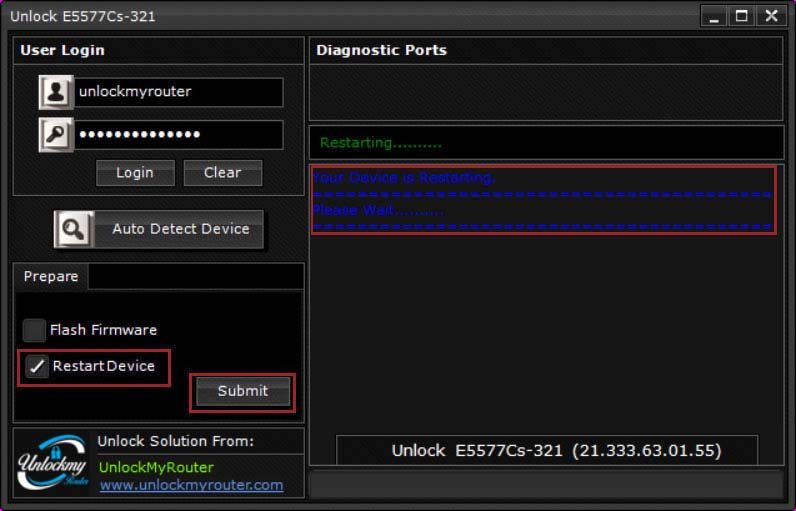This screenshot has width=796, height=511.
Task: Click the user avatar icon beside username
Action: click(x=56, y=92)
